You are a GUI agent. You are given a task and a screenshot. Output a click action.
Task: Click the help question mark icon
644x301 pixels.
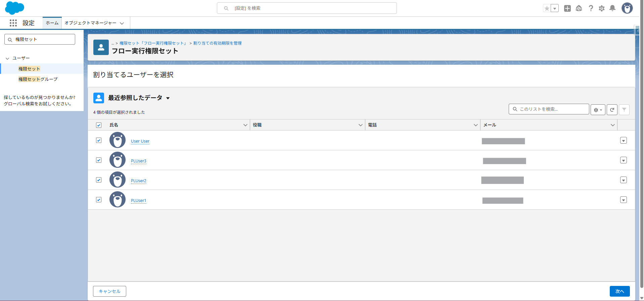point(591,8)
